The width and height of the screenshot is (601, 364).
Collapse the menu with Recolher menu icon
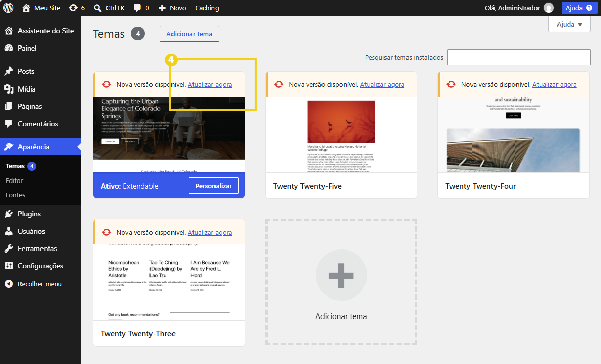point(8,284)
